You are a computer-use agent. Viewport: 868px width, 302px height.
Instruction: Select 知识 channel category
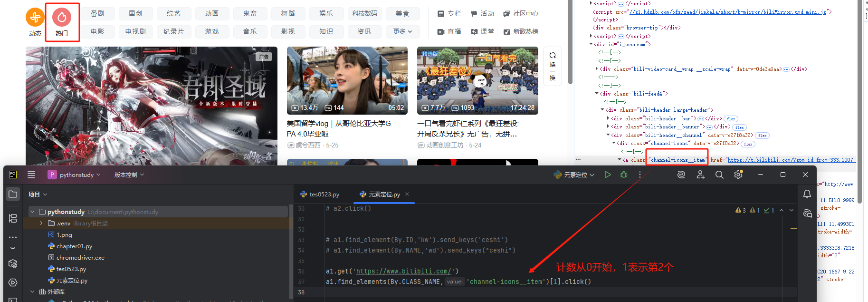326,31
